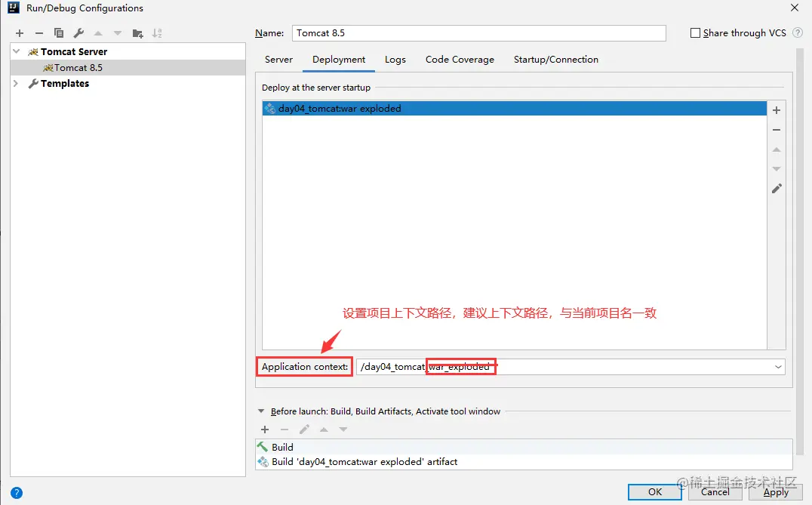This screenshot has height=505, width=812.
Task: Open the Application context dropdown arrow
Action: click(778, 367)
